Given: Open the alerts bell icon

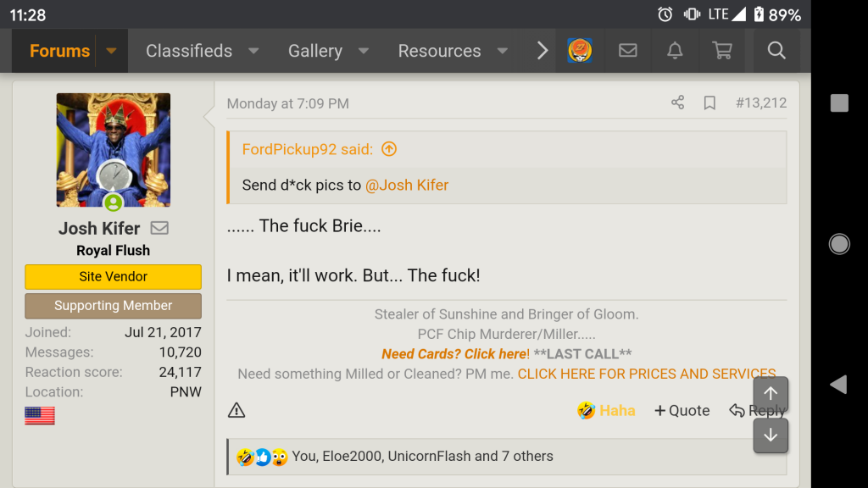Looking at the screenshot, I should (x=675, y=50).
